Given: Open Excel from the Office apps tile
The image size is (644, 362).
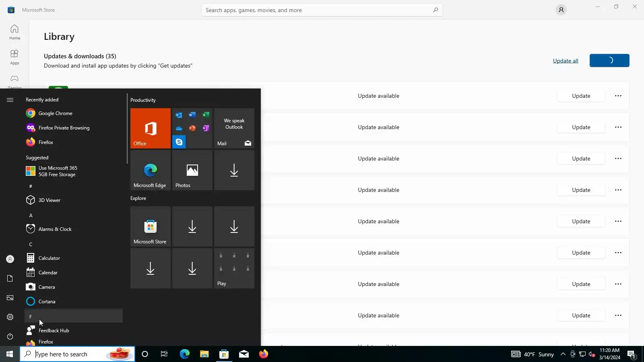Looking at the screenshot, I should tap(206, 115).
